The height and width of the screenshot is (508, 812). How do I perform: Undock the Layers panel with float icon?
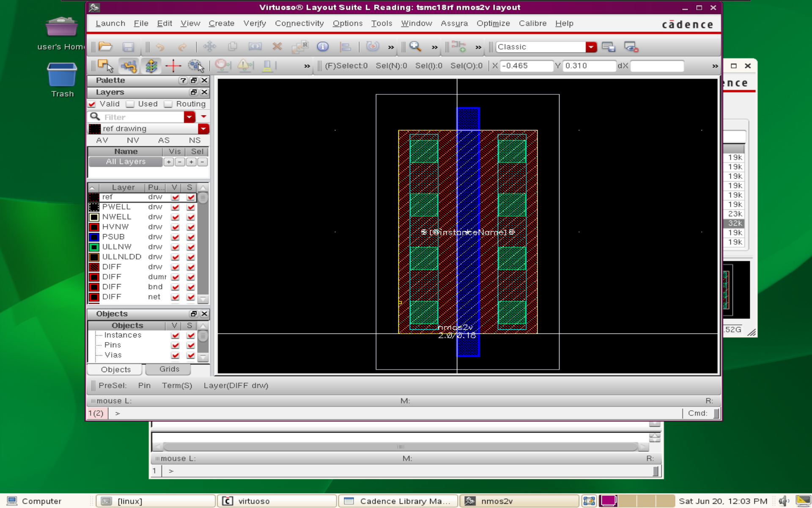[x=194, y=92]
